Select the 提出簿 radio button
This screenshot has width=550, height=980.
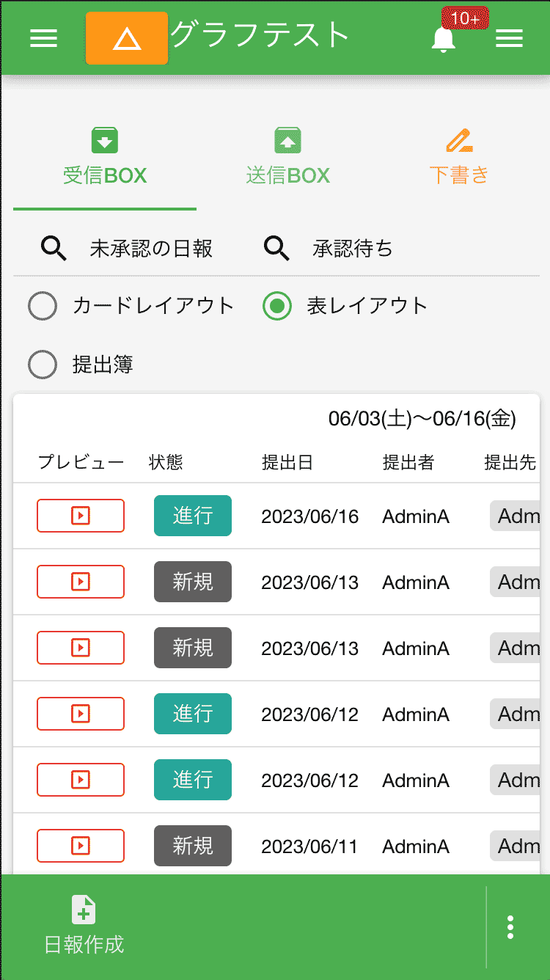43,365
